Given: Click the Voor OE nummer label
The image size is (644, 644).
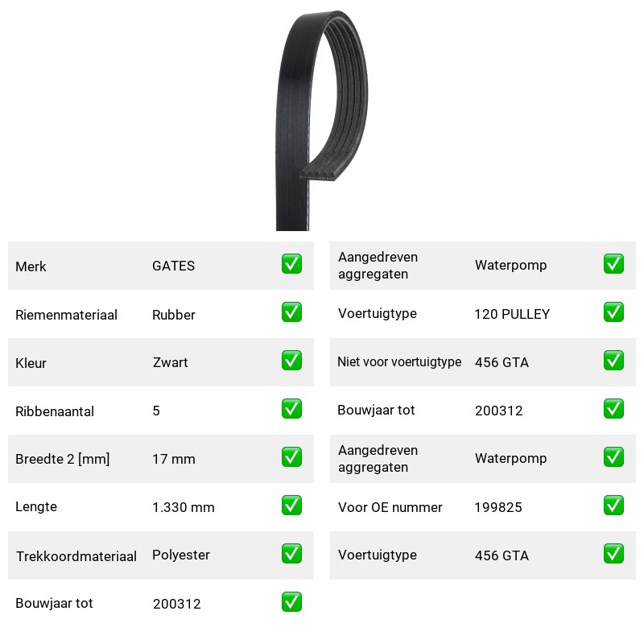Looking at the screenshot, I should pos(390,507).
